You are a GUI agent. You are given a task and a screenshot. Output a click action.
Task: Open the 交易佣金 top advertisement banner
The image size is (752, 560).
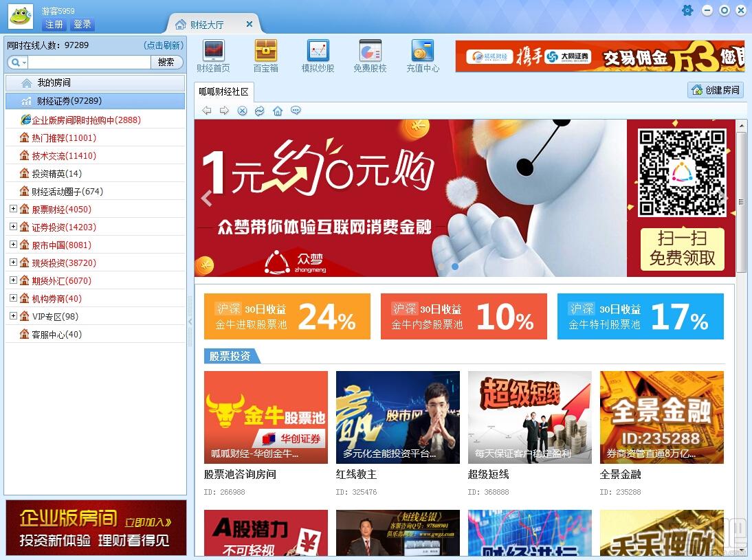pyautogui.click(x=600, y=56)
